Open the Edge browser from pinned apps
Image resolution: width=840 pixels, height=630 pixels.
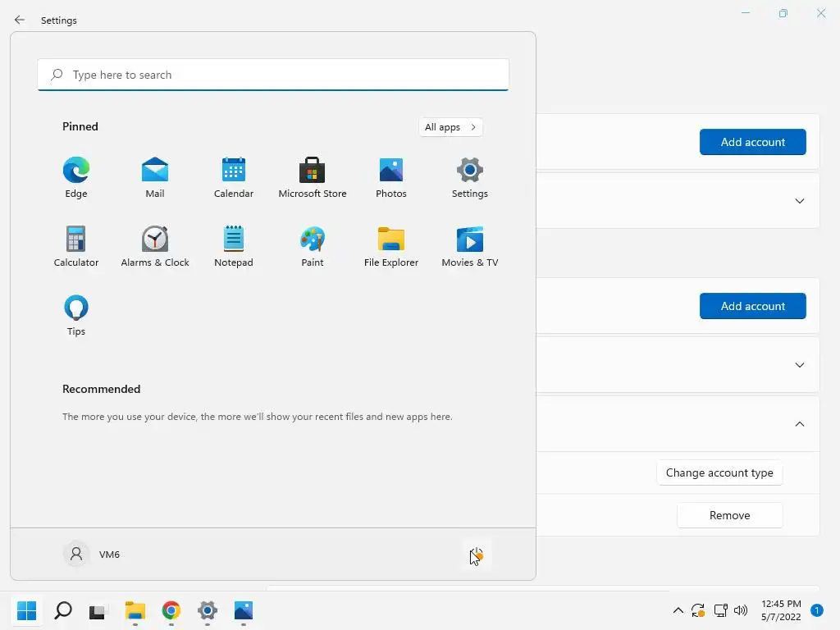tap(76, 178)
